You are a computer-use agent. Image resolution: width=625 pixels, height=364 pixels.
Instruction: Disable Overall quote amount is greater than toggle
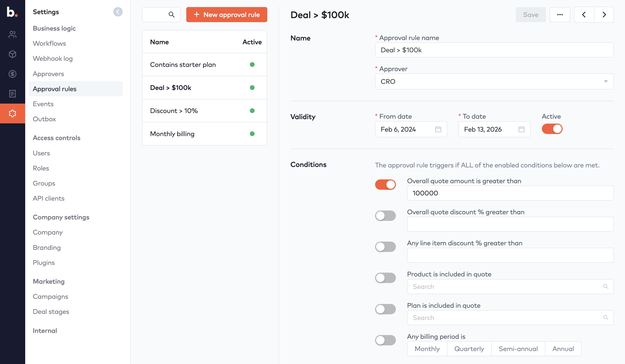click(385, 185)
